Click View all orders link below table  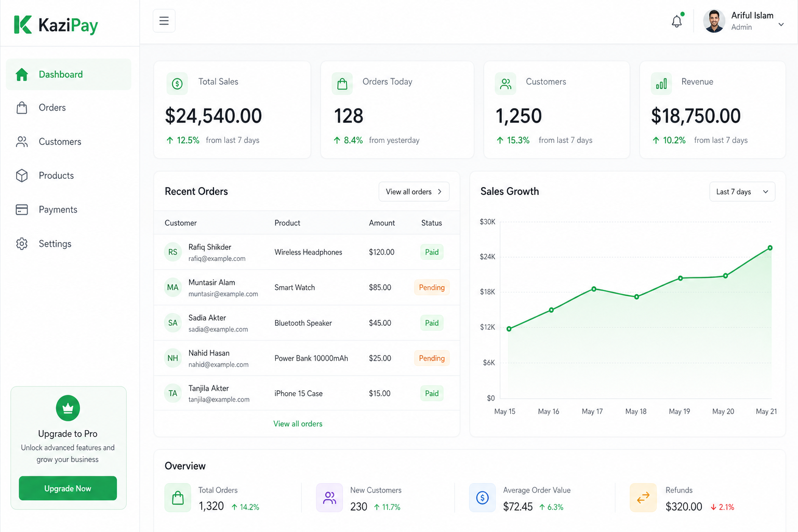tap(298, 424)
